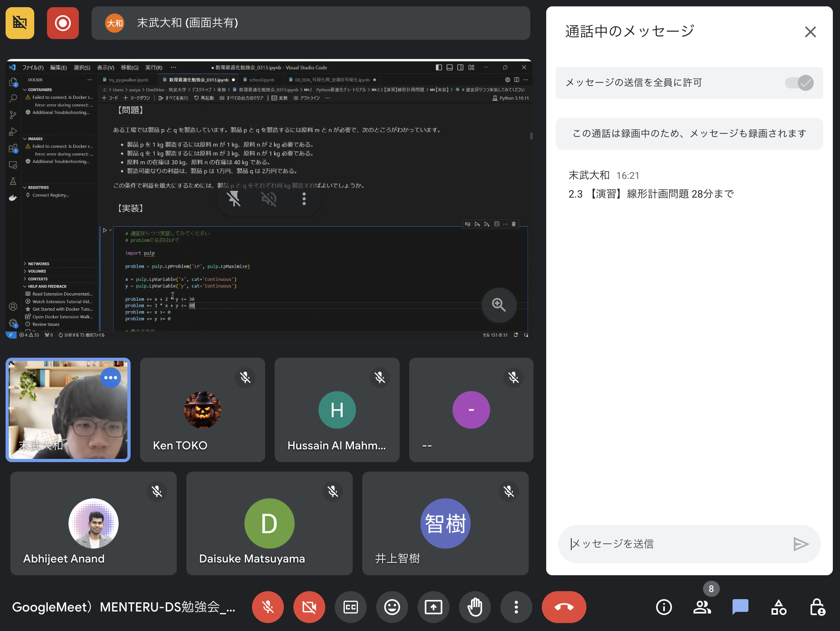Select the Search icon in VS Code sidebar
The height and width of the screenshot is (631, 840).
coord(13,98)
